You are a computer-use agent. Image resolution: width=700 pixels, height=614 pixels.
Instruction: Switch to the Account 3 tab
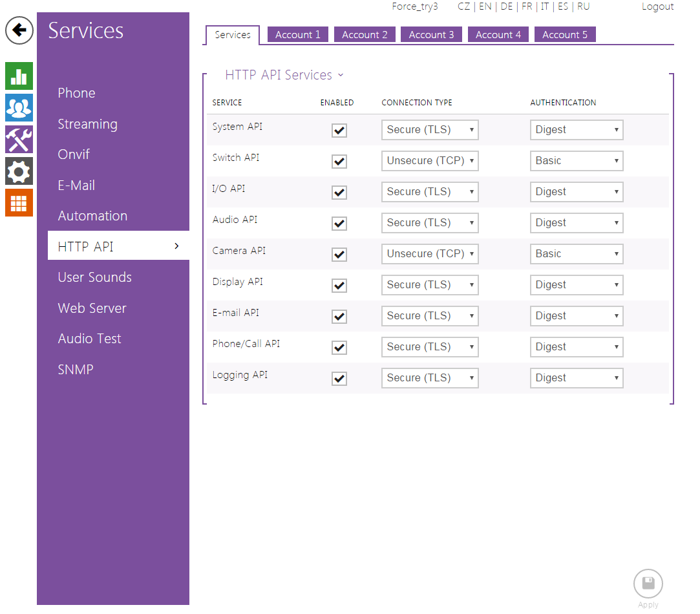point(431,35)
